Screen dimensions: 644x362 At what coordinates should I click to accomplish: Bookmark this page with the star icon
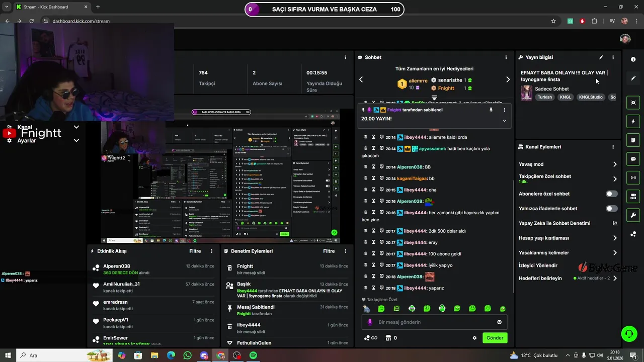[553, 21]
